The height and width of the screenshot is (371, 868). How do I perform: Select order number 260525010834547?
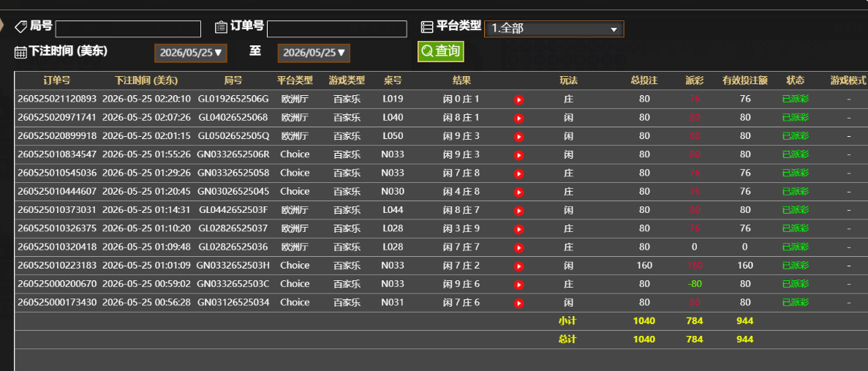tap(57, 154)
